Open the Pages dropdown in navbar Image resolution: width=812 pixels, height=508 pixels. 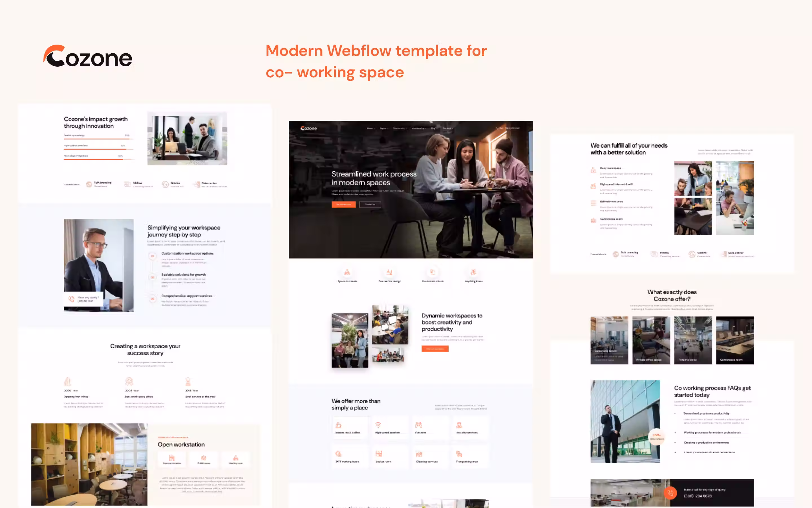point(383,128)
